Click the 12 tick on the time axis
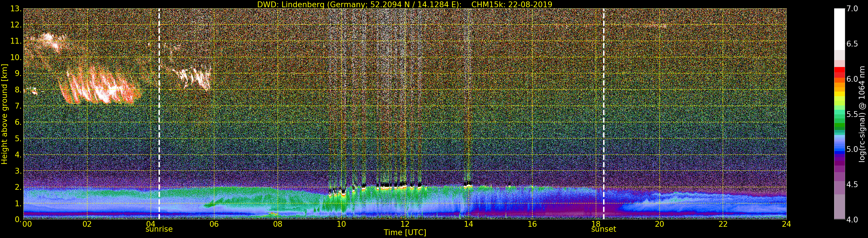The height and width of the screenshot is (238, 868). tap(405, 224)
